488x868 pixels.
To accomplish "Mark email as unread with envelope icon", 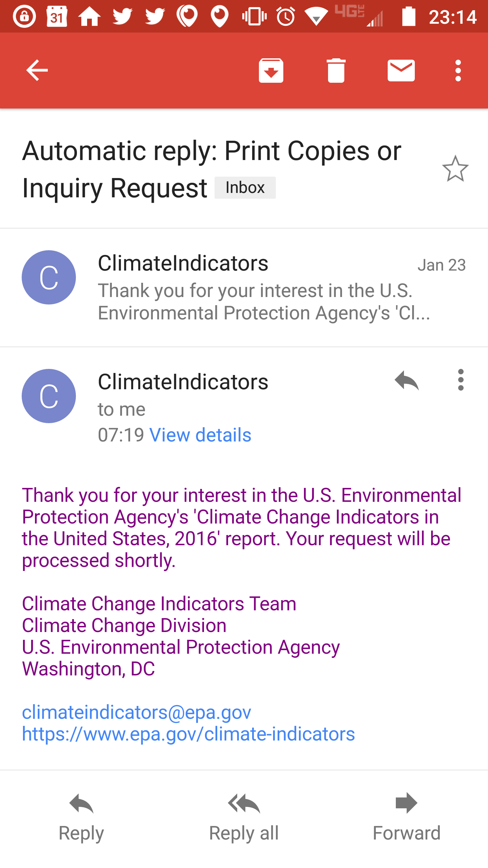I will [401, 71].
